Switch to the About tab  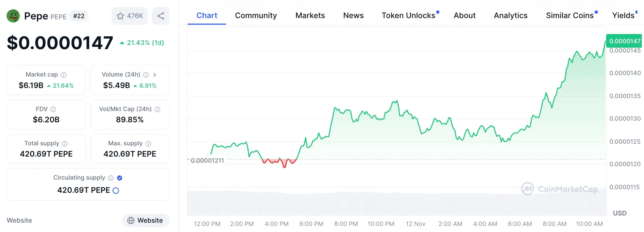tap(465, 15)
